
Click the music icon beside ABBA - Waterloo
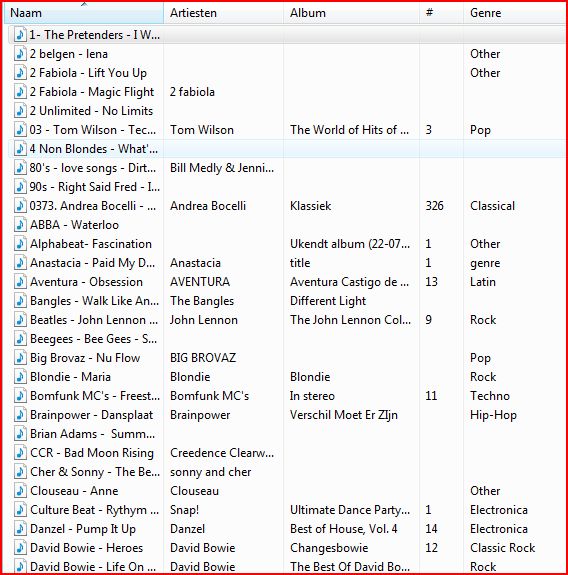tap(20, 225)
